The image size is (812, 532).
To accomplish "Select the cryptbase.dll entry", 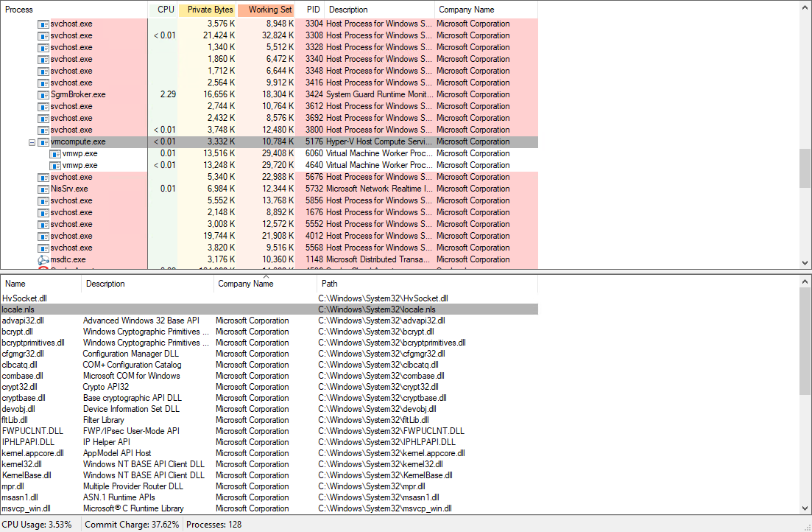I will (269, 398).
